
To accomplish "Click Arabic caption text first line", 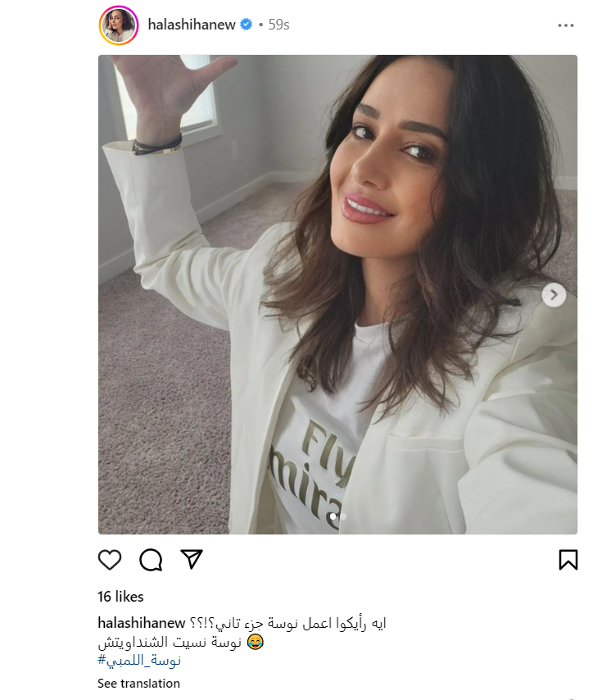I will click(287, 623).
